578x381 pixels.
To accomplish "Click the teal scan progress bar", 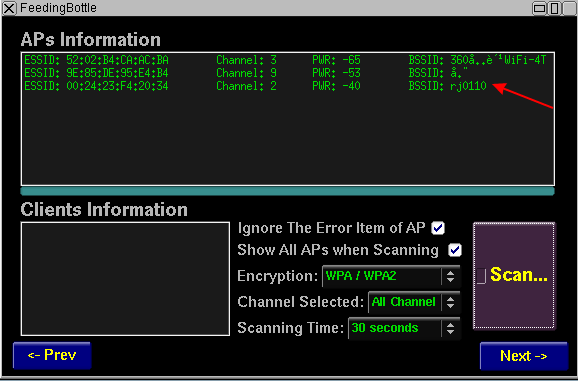I will point(288,191).
